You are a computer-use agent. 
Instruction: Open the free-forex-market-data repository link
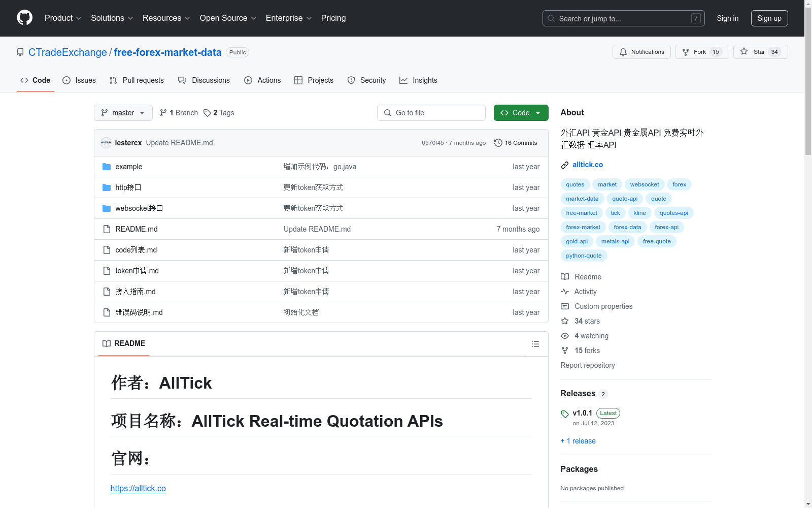(x=167, y=52)
